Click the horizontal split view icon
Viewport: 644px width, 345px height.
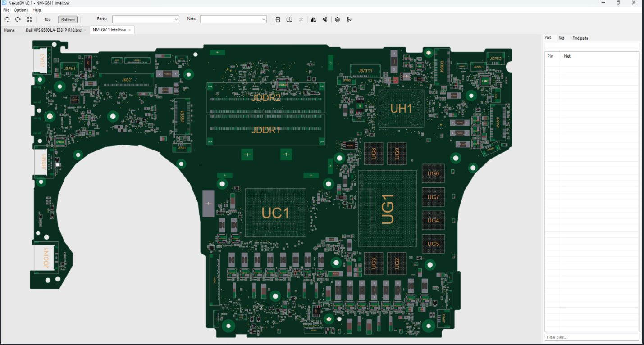(x=278, y=19)
